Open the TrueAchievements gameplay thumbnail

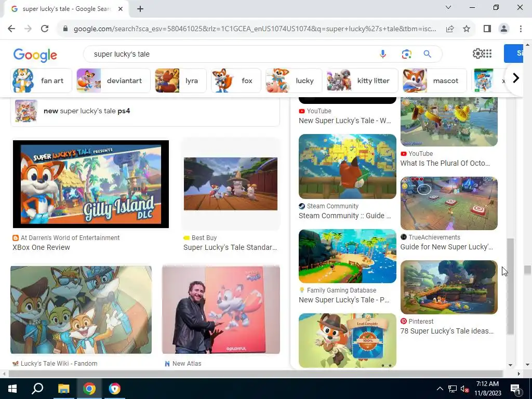449,203
